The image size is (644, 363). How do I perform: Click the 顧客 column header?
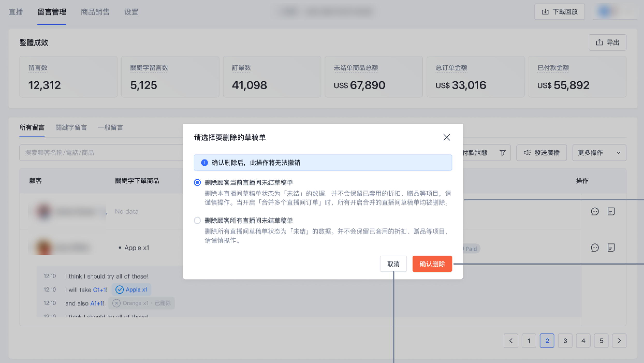pyautogui.click(x=35, y=181)
